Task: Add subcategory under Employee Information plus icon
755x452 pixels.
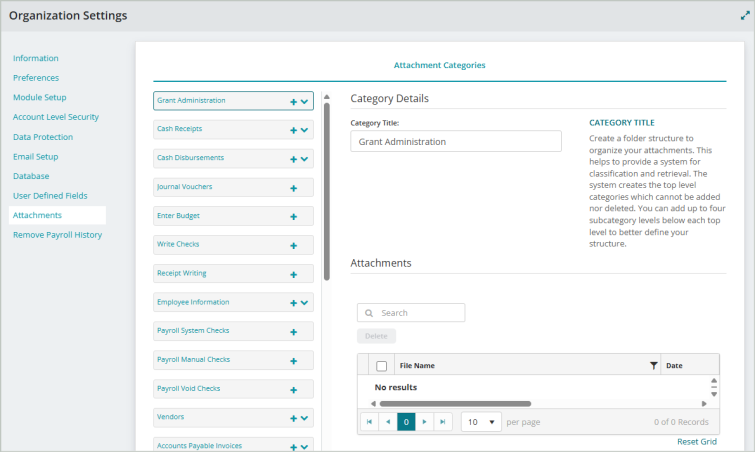Action: [x=293, y=303]
